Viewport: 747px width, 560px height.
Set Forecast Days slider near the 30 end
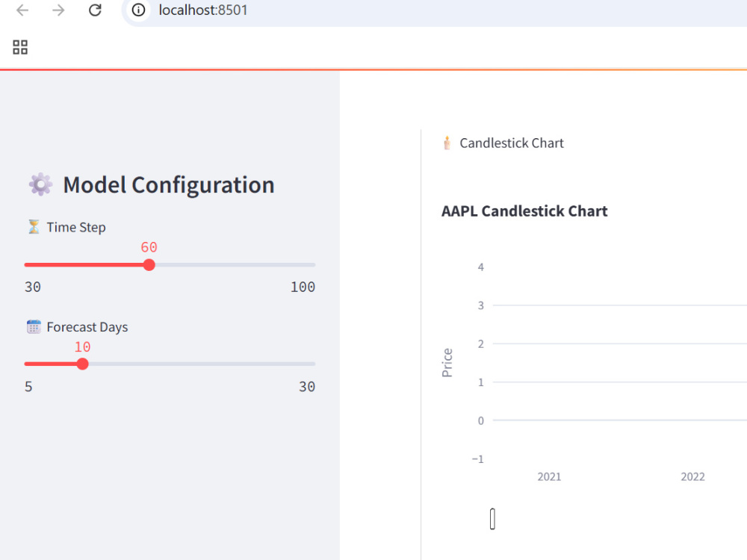click(312, 364)
